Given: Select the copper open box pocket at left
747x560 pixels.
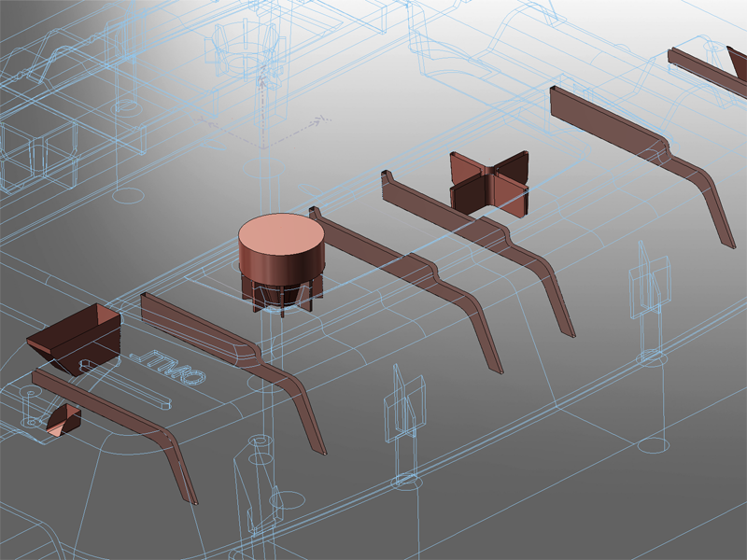Looking at the screenshot, I should (77, 338).
